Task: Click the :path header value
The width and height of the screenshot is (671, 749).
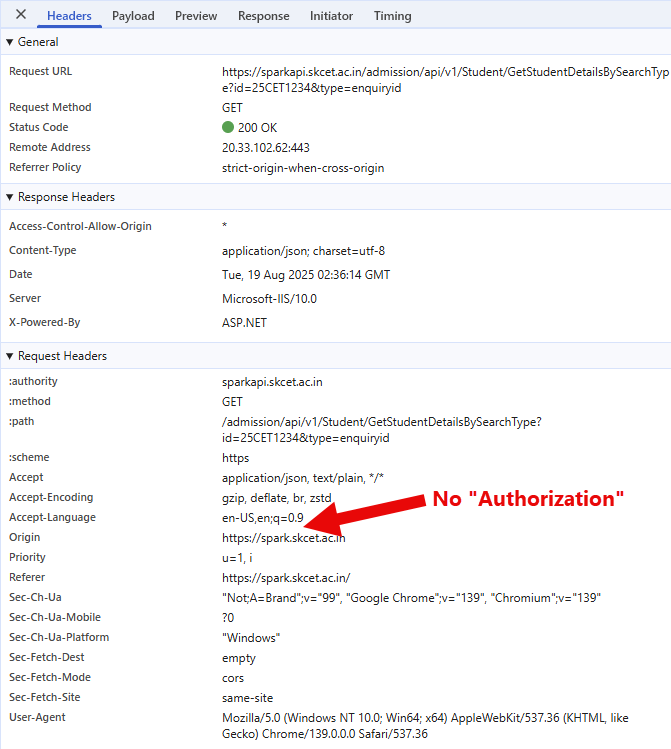Action: point(382,430)
